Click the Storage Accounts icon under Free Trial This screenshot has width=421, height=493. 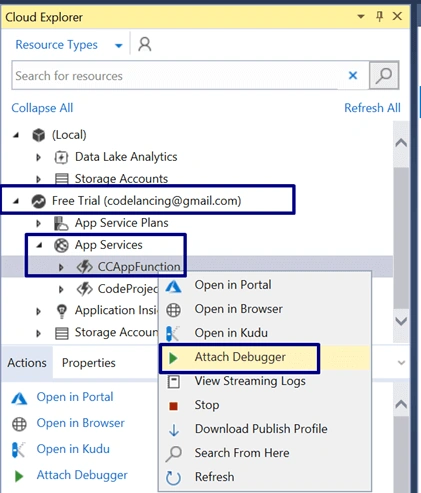pyautogui.click(x=62, y=333)
